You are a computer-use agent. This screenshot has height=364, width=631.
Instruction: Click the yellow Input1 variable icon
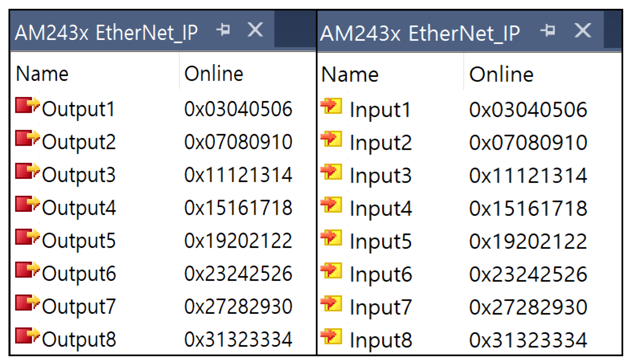(331, 106)
